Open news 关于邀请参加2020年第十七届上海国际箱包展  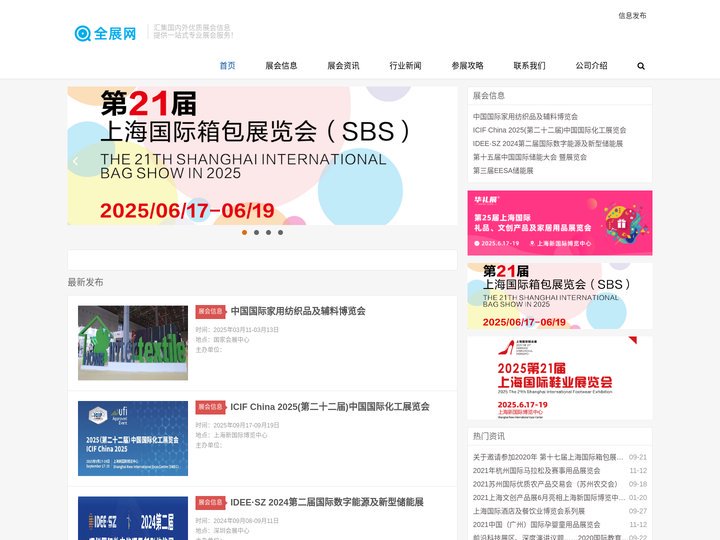(548, 457)
